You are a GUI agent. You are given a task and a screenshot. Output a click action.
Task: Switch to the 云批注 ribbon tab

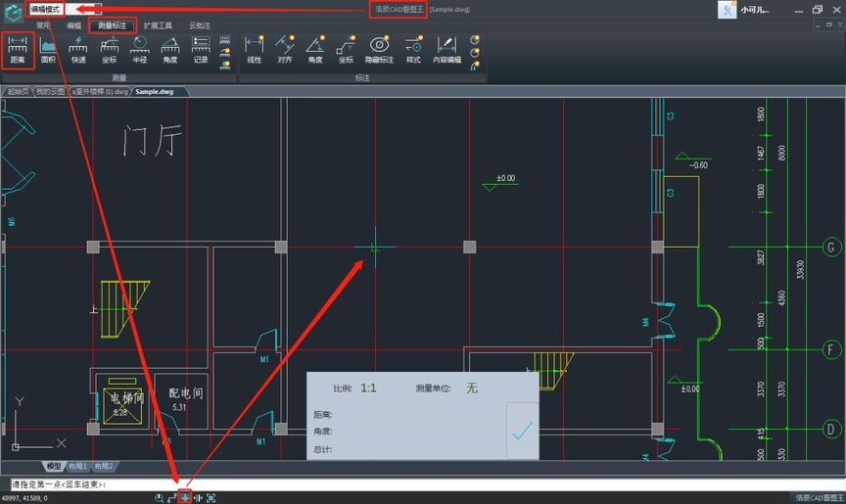[x=200, y=25]
